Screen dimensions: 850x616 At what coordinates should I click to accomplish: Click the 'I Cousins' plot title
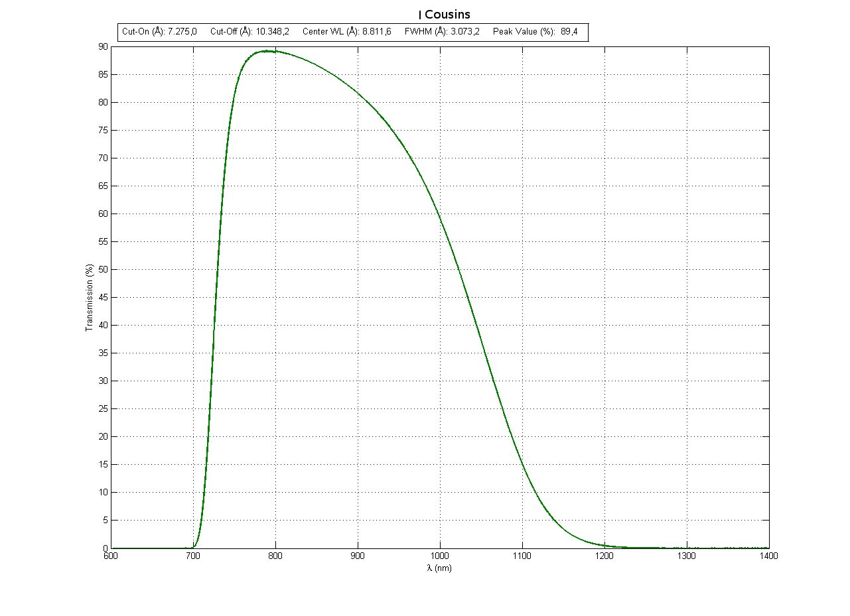coord(444,15)
